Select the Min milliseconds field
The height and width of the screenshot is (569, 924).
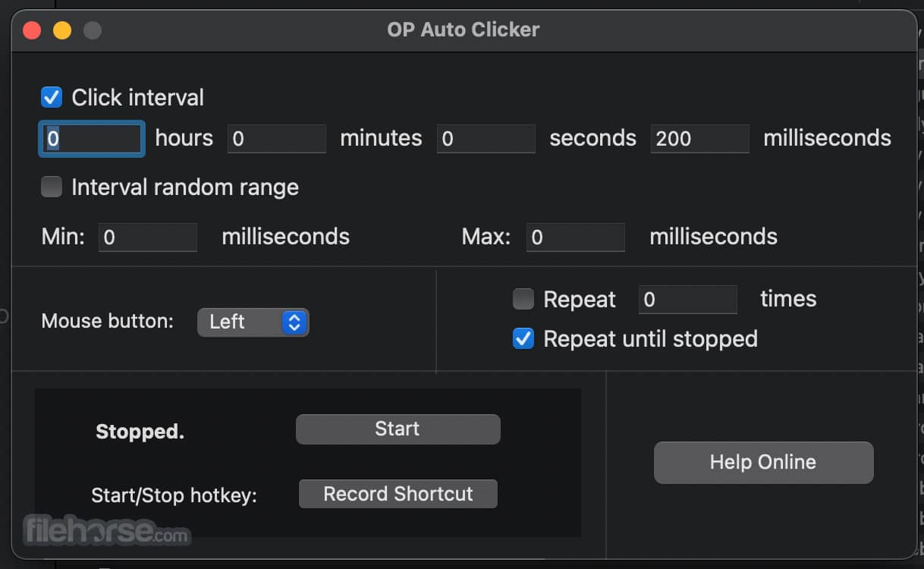pyautogui.click(x=147, y=237)
